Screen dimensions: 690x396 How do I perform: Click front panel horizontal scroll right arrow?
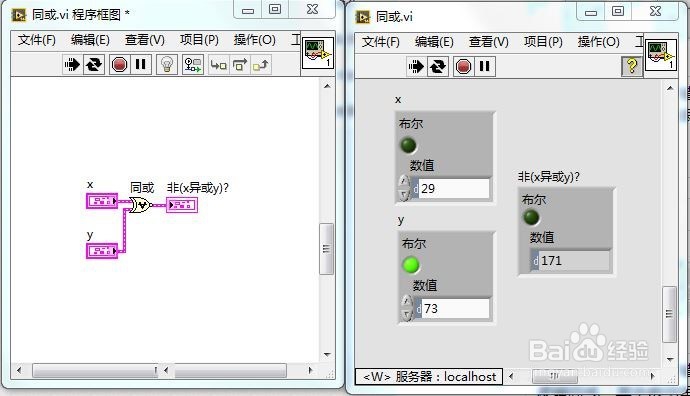[x=653, y=376]
